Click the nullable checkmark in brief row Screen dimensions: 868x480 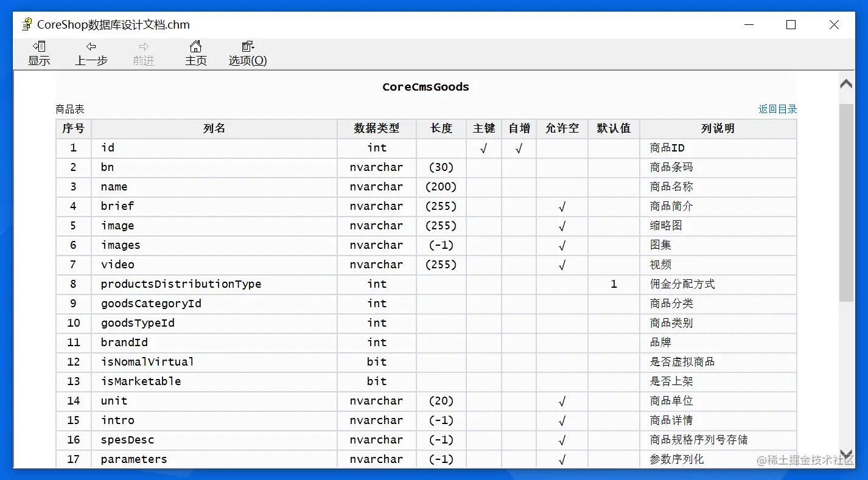click(x=562, y=206)
